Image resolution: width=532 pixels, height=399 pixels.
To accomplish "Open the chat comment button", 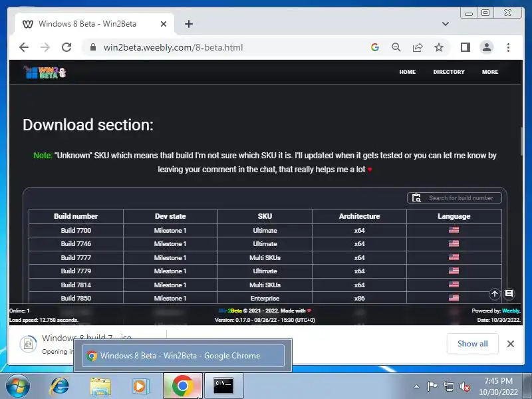I will [509, 294].
